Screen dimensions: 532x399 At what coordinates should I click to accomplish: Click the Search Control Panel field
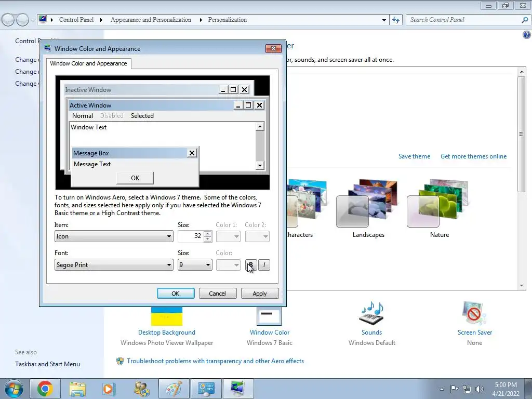[x=463, y=20]
